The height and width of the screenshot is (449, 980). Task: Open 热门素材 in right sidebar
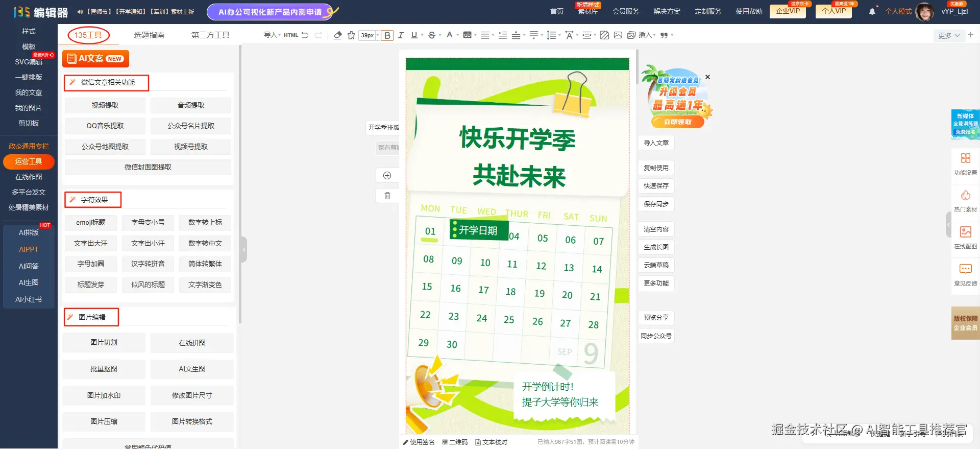coord(965,201)
